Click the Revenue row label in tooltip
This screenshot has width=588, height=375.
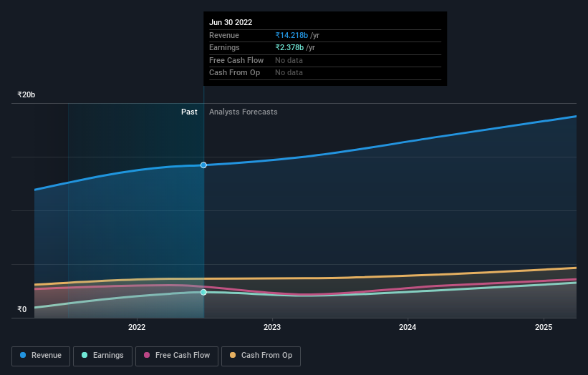[x=224, y=35]
